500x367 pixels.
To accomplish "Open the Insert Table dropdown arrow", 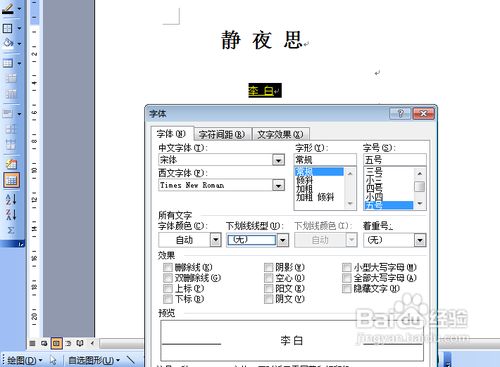I will coord(19,63).
